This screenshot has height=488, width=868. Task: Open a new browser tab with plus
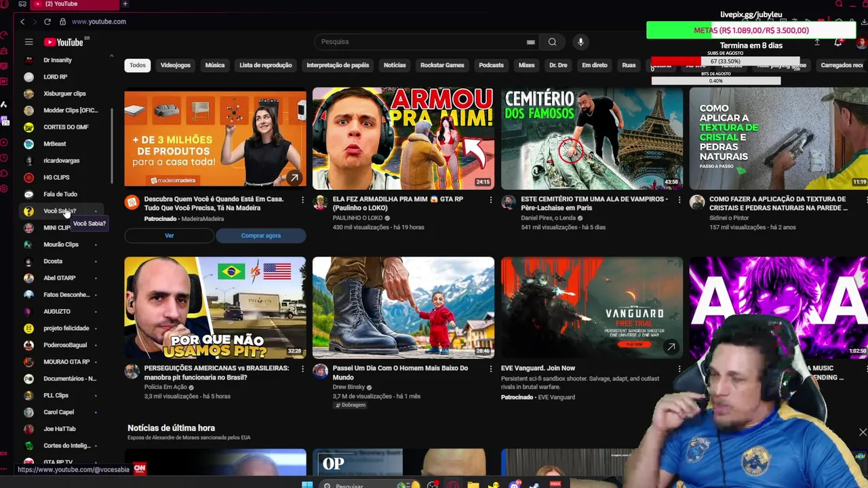tap(125, 4)
